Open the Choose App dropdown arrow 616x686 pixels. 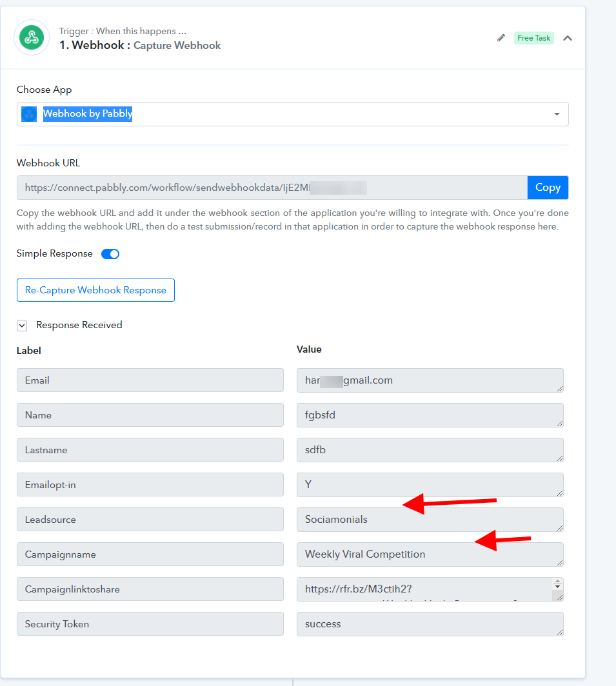coord(557,114)
